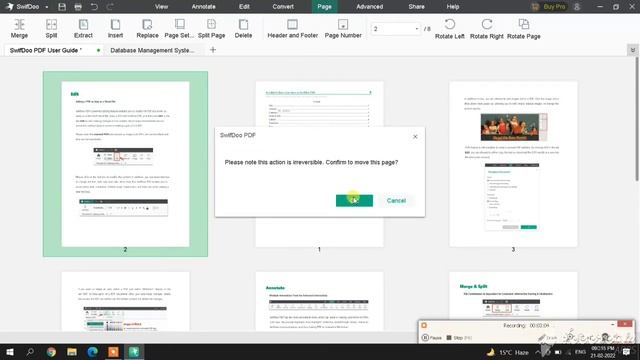The image size is (640, 360).
Task: Expand the page number dropdown
Action: (417, 29)
